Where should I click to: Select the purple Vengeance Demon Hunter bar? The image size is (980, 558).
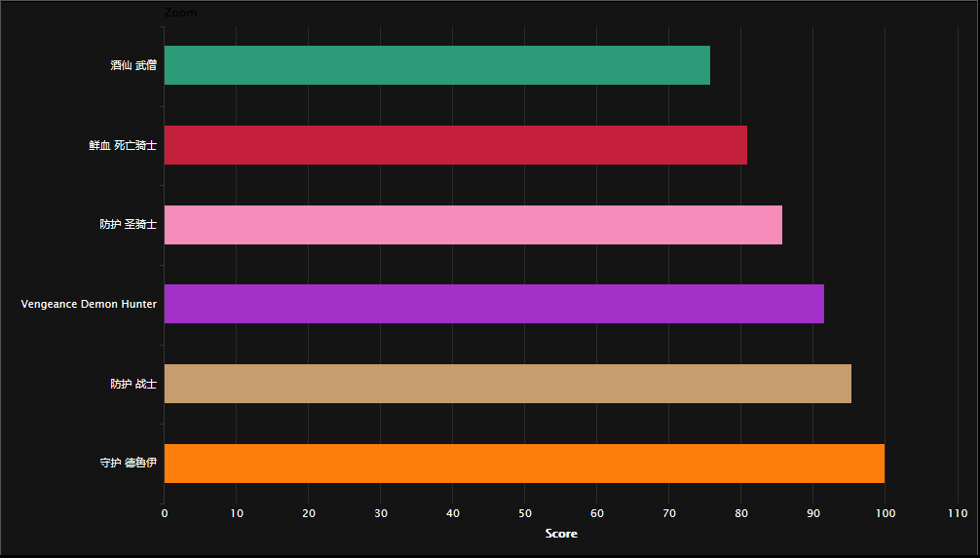click(x=494, y=304)
